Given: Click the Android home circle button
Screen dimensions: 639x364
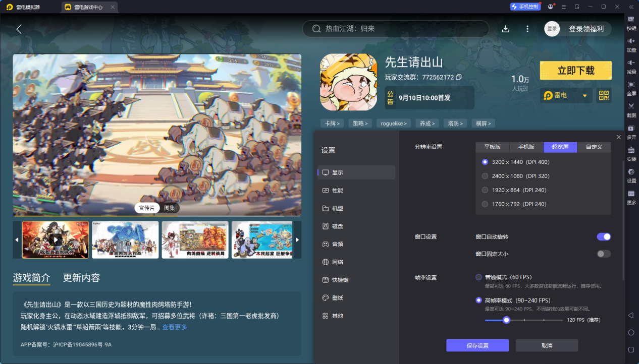Looking at the screenshot, I should coord(631,332).
